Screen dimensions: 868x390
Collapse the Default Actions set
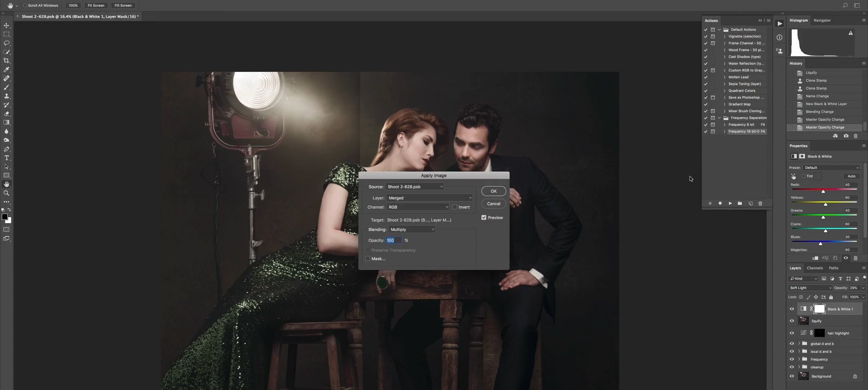click(719, 29)
